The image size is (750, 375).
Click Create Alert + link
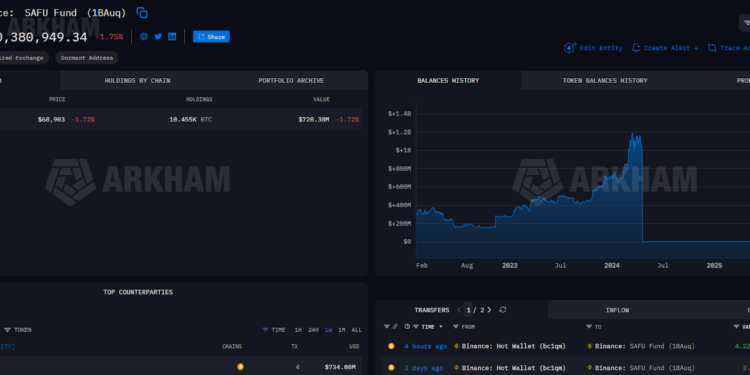pos(671,48)
